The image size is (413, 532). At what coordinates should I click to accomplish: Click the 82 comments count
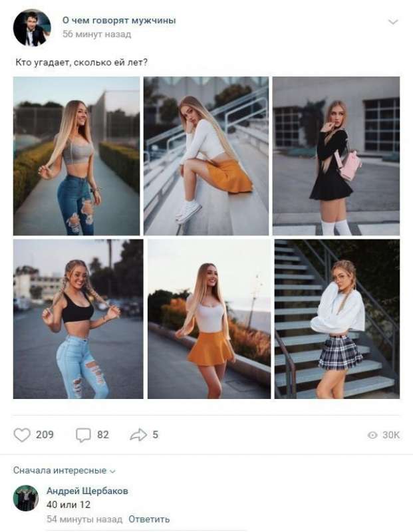pos(103,435)
